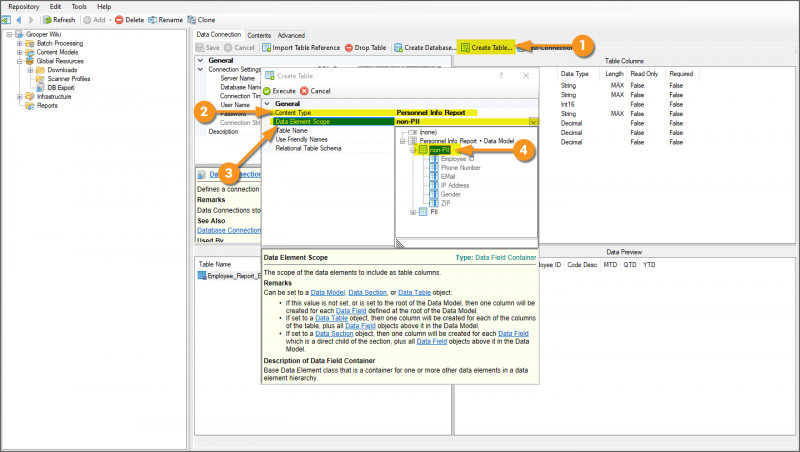Click the Save button in Data Connection toolbar

(208, 47)
